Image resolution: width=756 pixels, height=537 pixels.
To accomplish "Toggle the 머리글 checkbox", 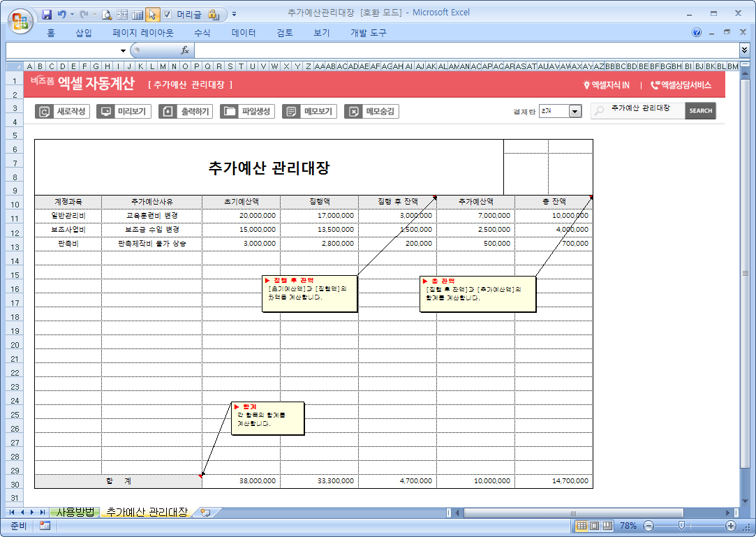I will tap(168, 15).
